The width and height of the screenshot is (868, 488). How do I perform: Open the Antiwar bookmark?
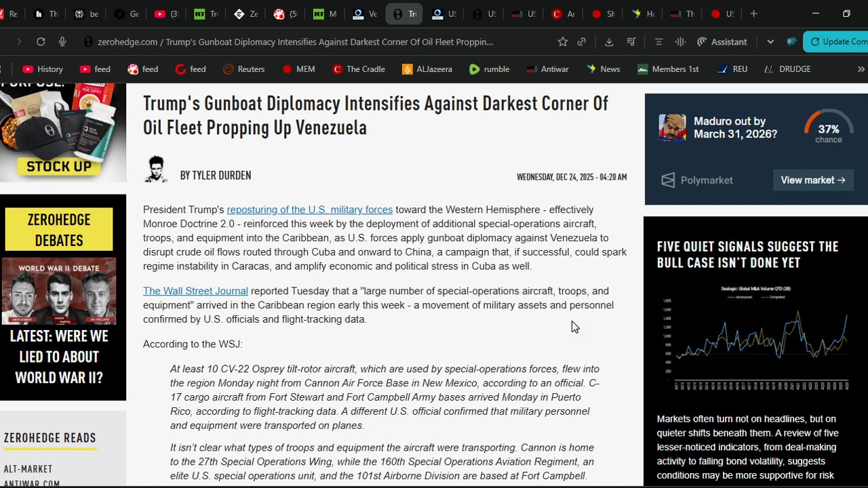pos(547,69)
